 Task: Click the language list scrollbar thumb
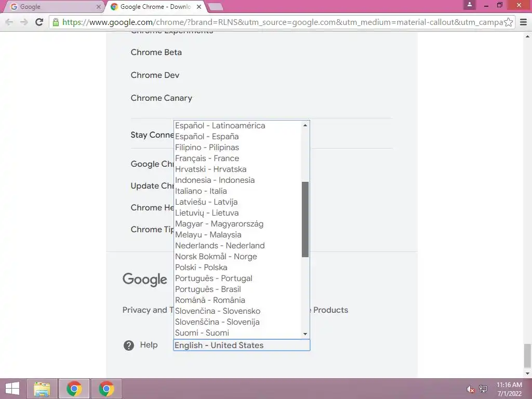coord(305,219)
